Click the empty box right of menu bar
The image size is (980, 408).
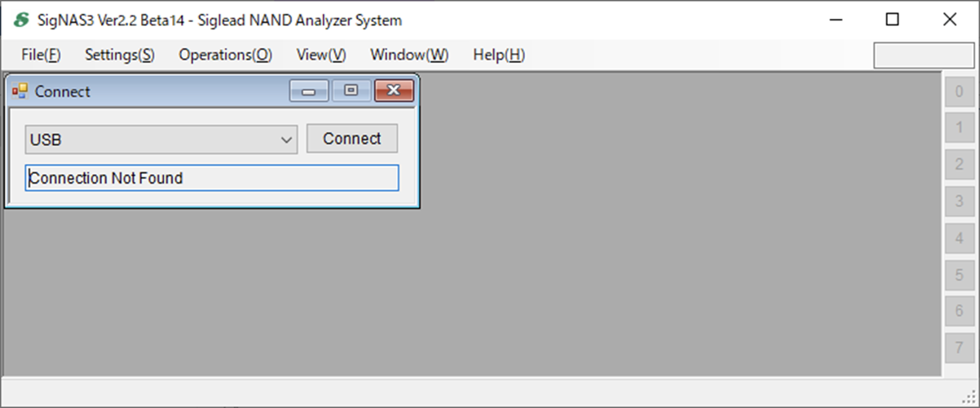(x=923, y=55)
